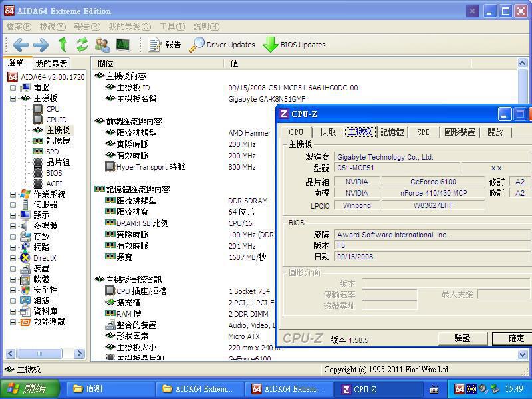Viewport: 532px width, 399px height.
Task: Click the 確定 button in CPU-Z
Action: click(x=515, y=338)
